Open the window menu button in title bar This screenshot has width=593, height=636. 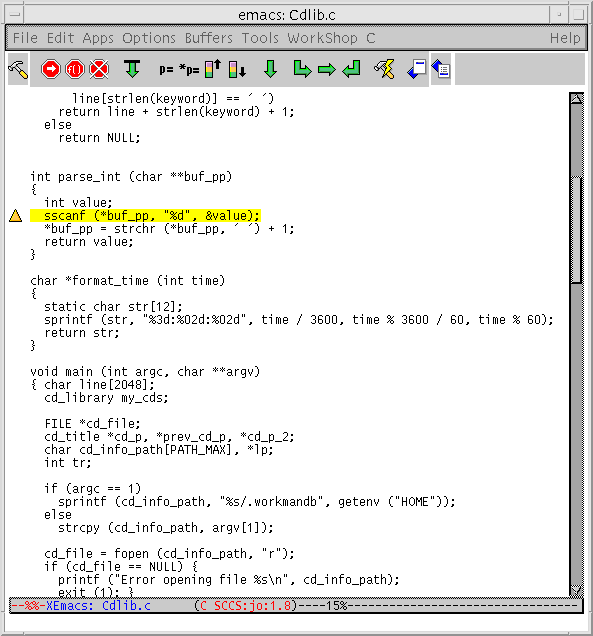click(15, 15)
